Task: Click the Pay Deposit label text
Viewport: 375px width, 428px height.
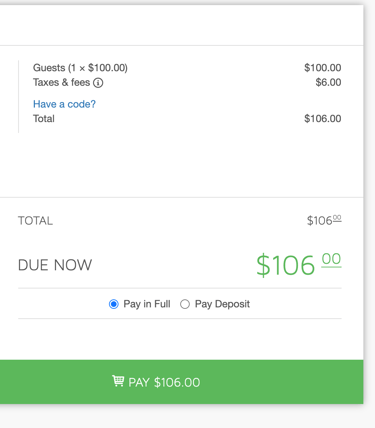Action: tap(222, 304)
